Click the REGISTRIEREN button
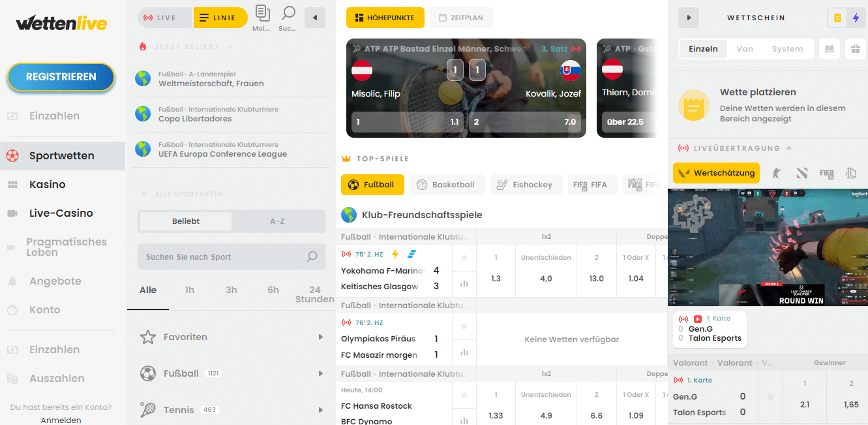 (x=61, y=77)
